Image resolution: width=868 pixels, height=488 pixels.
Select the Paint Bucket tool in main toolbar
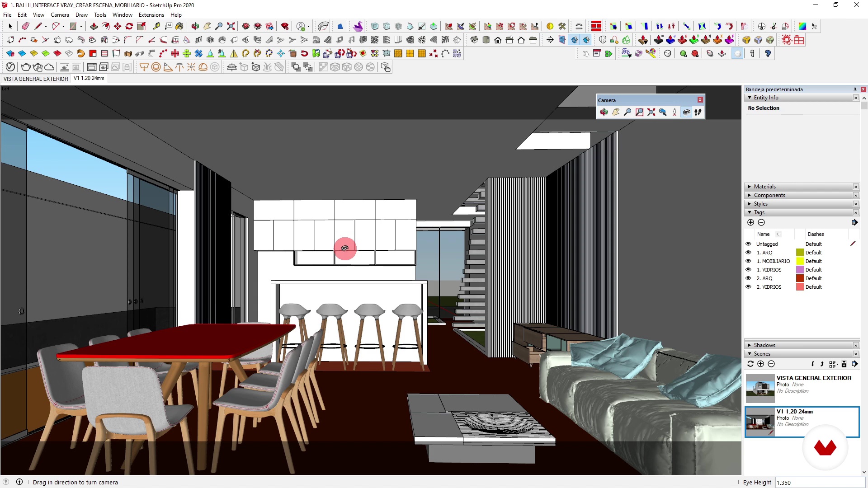point(179,26)
